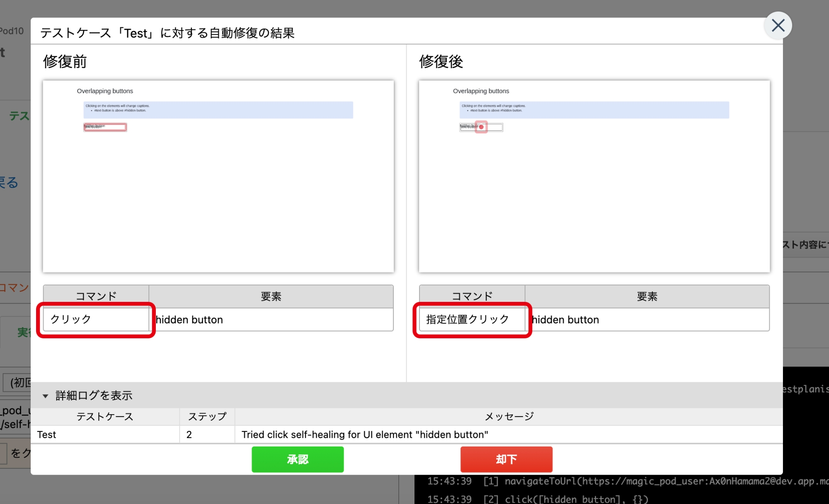Click the 詳細ログを表示 label text
The width and height of the screenshot is (829, 504).
coord(94,396)
